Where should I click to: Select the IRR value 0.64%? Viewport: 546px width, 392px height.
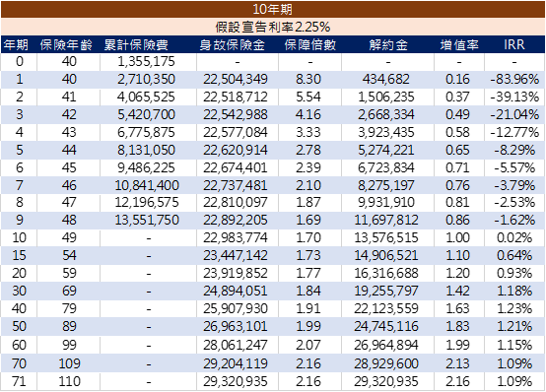point(514,255)
